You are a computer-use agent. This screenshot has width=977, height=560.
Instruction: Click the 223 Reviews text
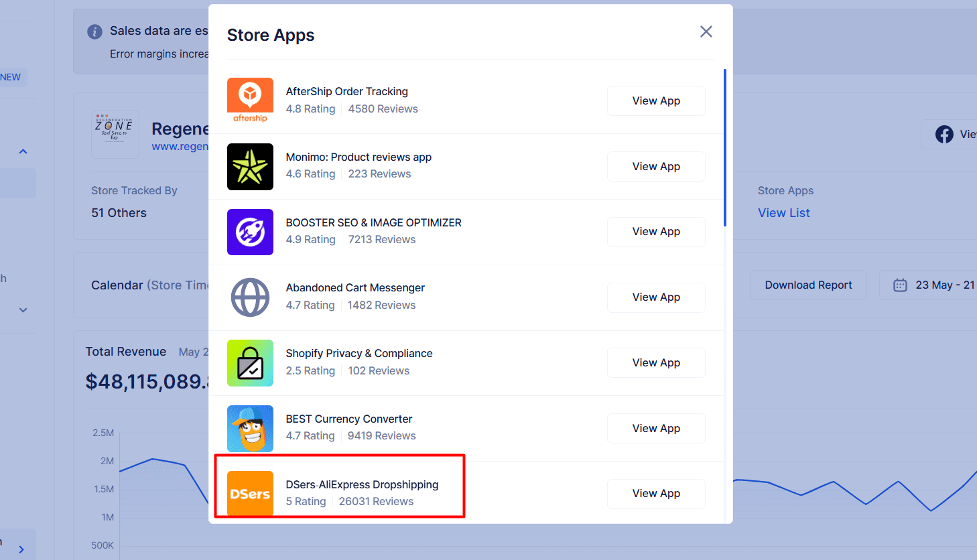pyautogui.click(x=379, y=174)
